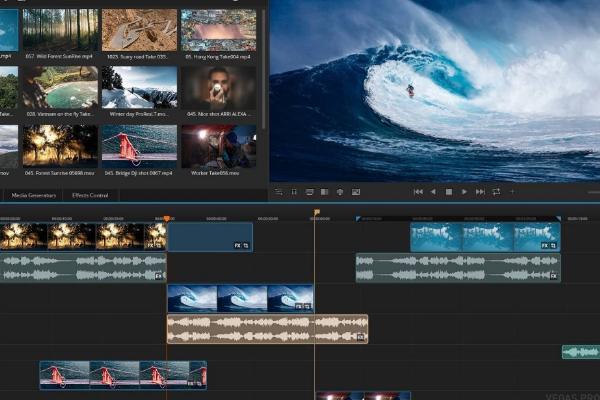Click the yellow flag marker above timeline

[x=317, y=212]
